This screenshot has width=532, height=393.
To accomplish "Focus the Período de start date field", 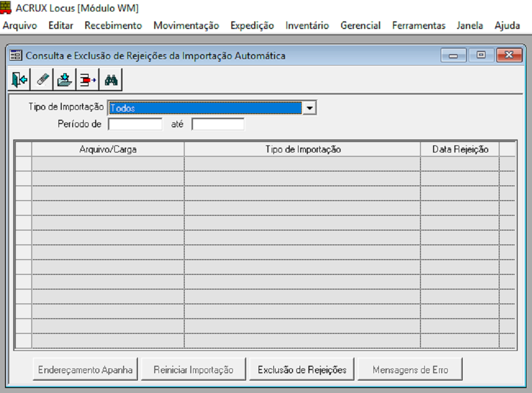I will coord(135,124).
